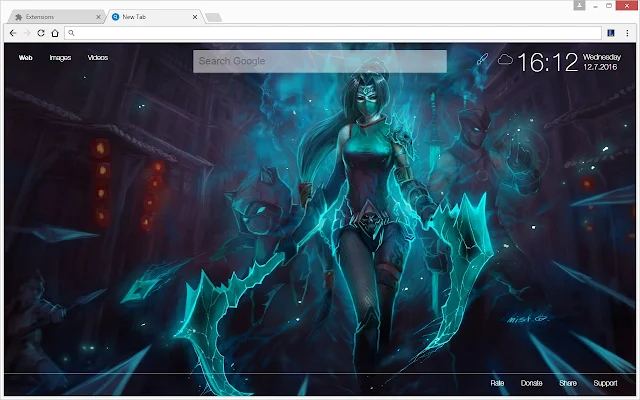Open the Donate link at bottom
The image size is (640, 400).
tap(531, 383)
